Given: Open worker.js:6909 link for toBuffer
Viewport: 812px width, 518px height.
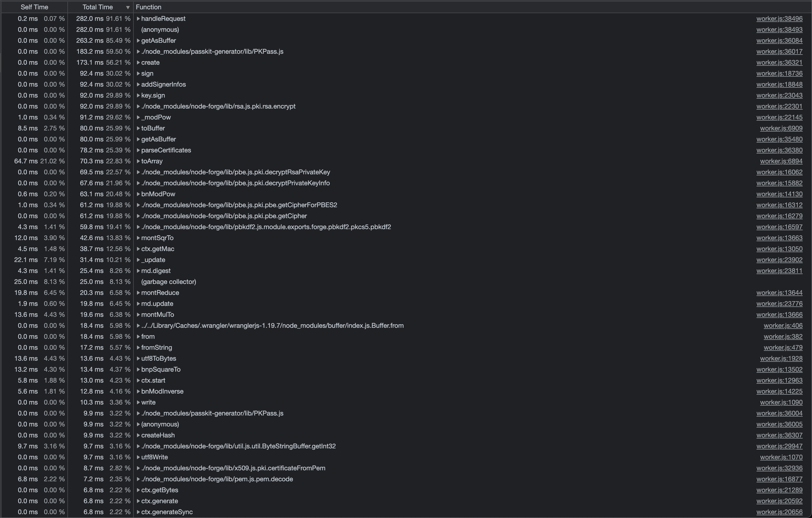Looking at the screenshot, I should [x=781, y=128].
